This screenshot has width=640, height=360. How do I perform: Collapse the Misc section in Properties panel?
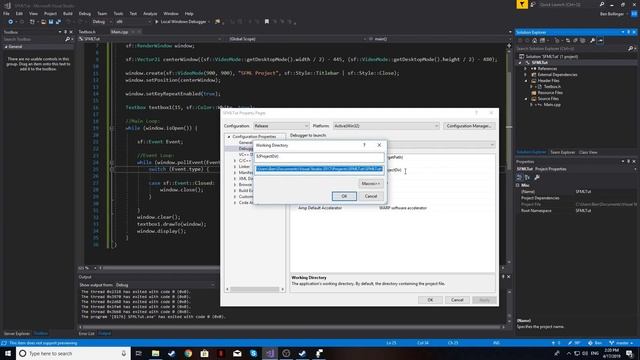point(518,185)
